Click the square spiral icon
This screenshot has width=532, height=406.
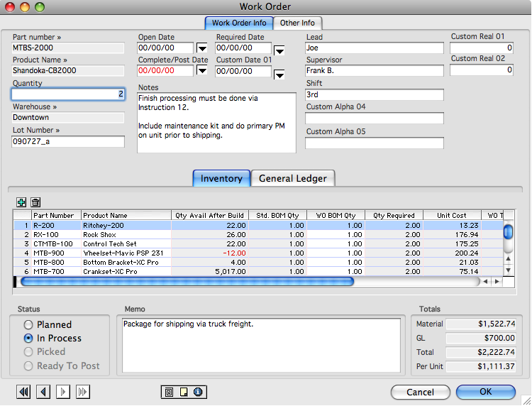(x=170, y=392)
